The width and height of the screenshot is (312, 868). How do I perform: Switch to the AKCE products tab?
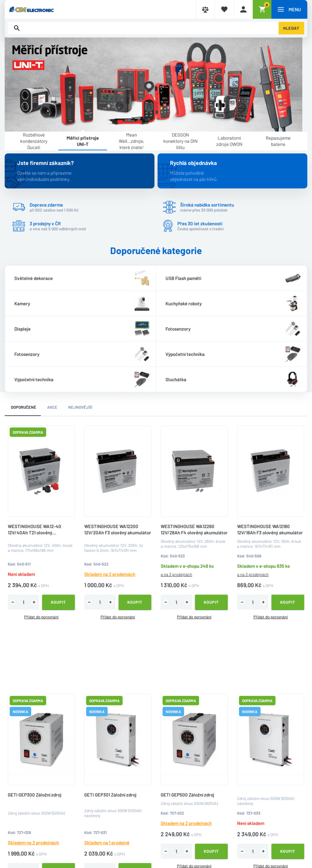click(x=52, y=407)
